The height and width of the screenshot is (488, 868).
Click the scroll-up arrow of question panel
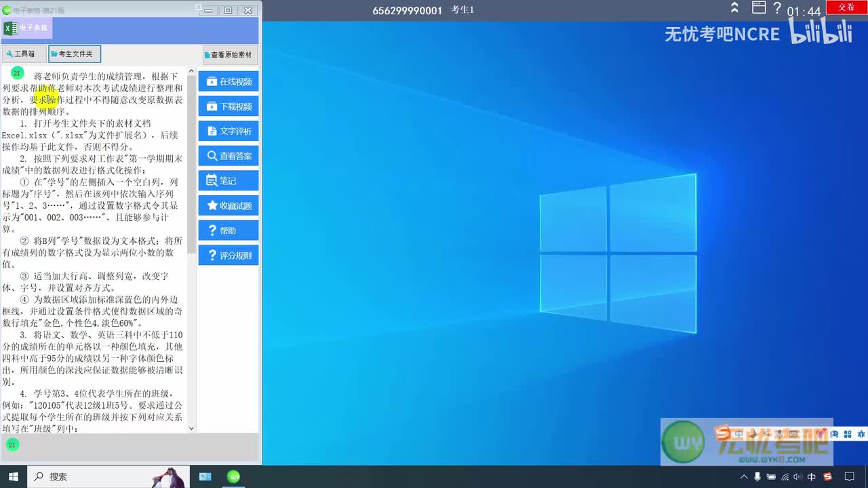[x=191, y=71]
